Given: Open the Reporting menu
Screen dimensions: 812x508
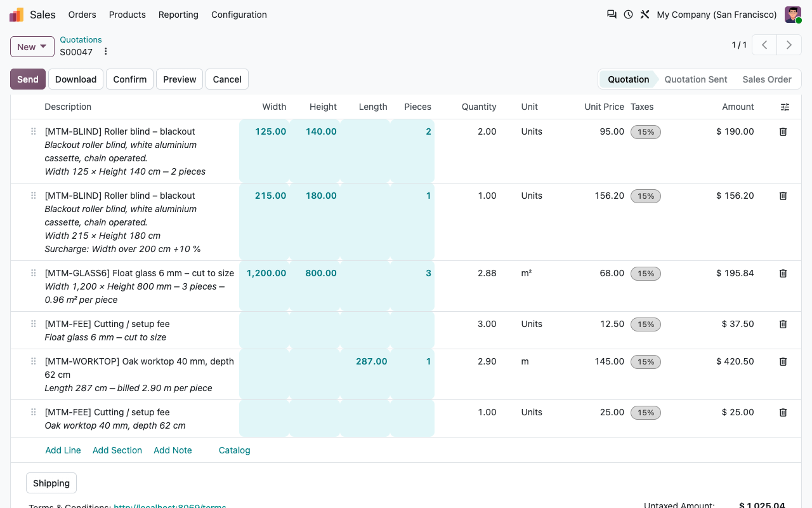Looking at the screenshot, I should (178, 15).
